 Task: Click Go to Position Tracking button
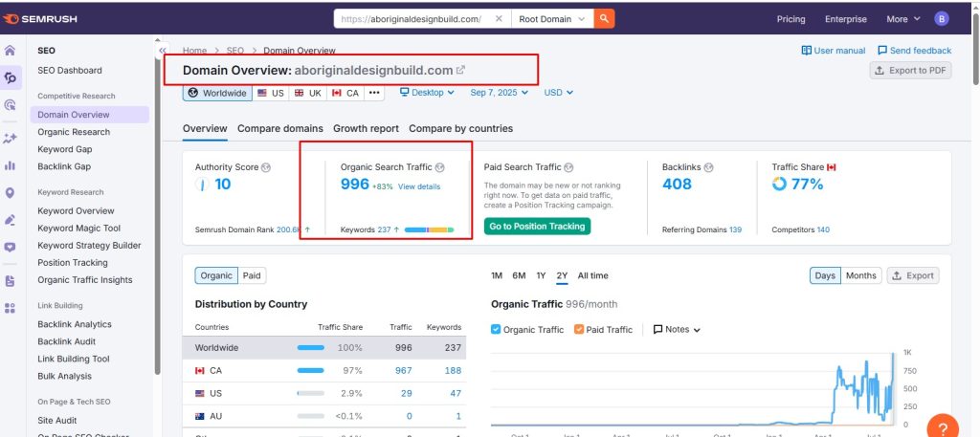pyautogui.click(x=537, y=226)
